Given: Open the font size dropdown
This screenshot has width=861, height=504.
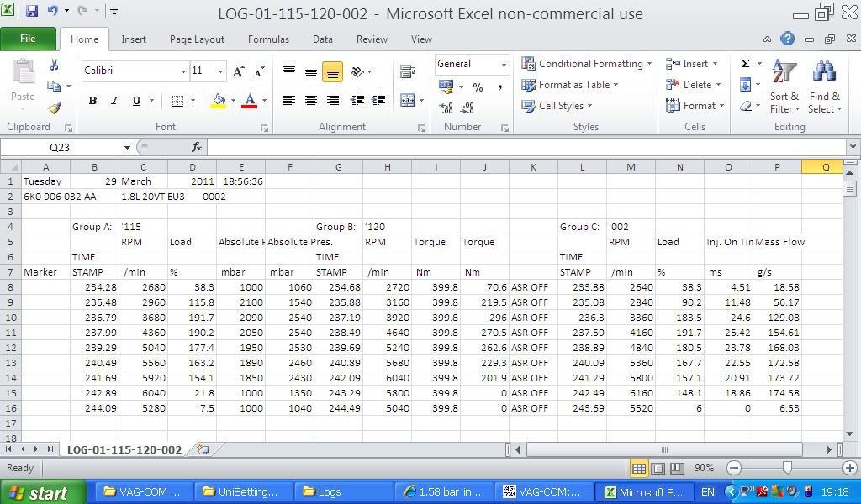Looking at the screenshot, I should pyautogui.click(x=220, y=71).
